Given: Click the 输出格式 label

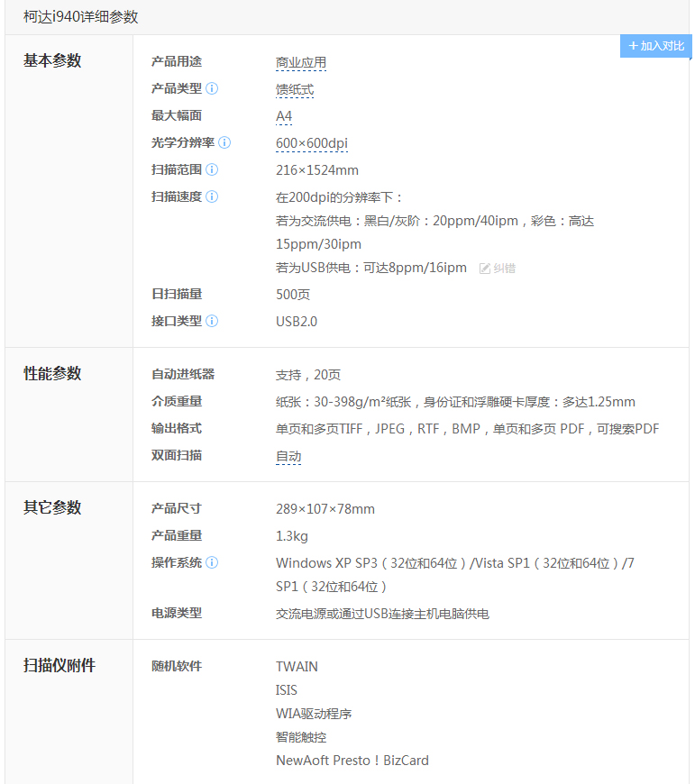Looking at the screenshot, I should (x=177, y=429).
